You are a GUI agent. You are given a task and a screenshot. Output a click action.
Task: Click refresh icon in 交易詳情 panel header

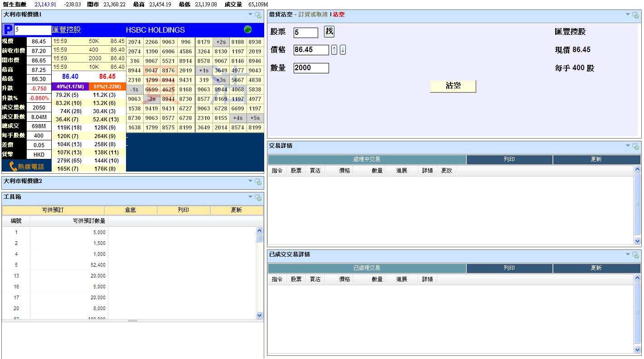[635, 146]
